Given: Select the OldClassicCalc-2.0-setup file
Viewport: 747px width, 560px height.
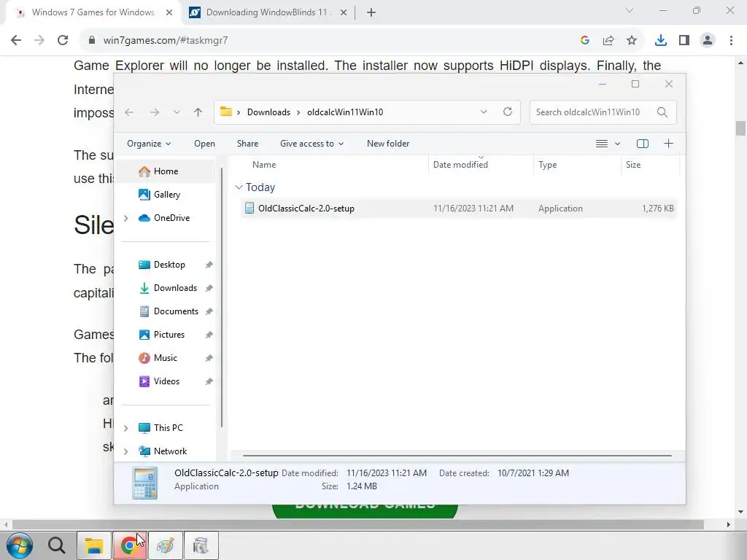Looking at the screenshot, I should click(458, 209).
